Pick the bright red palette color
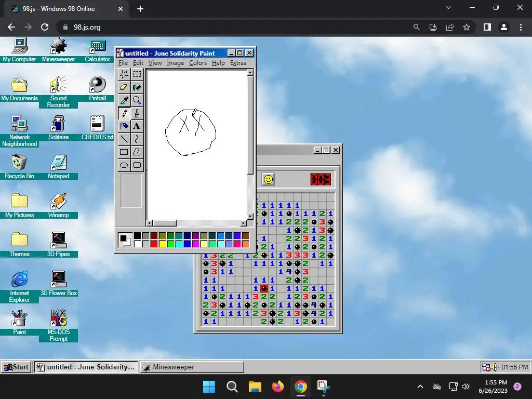532x399 pixels. click(154, 244)
